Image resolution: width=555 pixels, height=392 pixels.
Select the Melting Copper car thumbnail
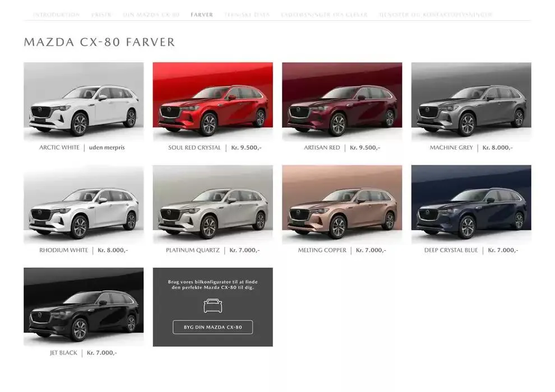343,203
